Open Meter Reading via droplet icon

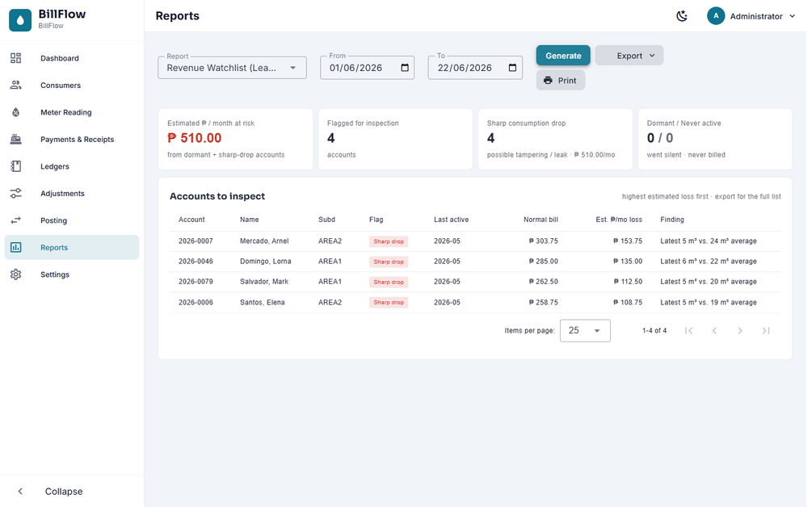point(16,112)
